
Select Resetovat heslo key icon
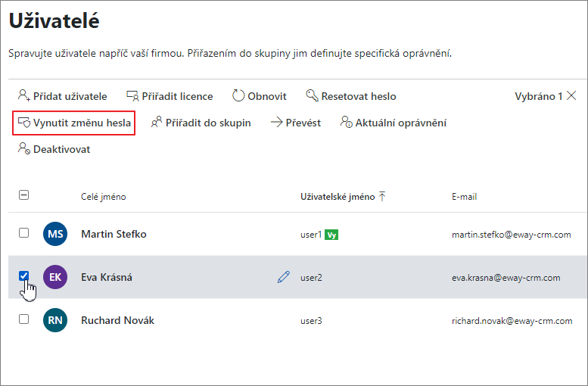[x=312, y=95]
